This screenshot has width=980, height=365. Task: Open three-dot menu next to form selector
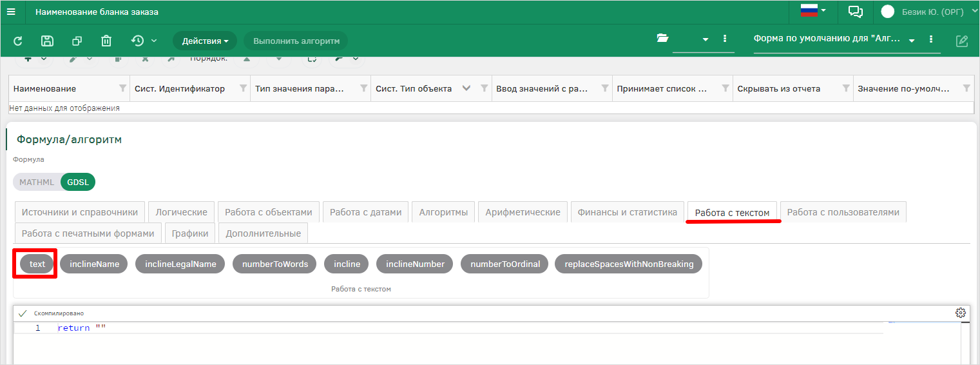click(x=931, y=39)
